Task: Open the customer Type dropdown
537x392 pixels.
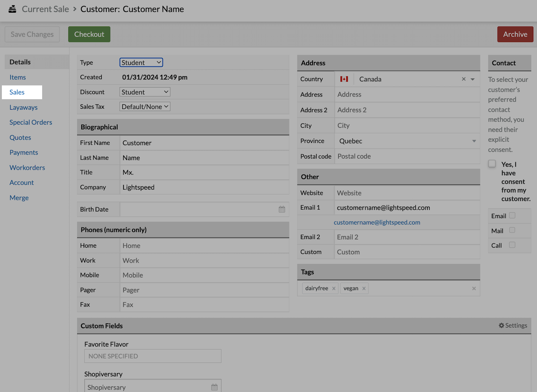Action: [141, 63]
